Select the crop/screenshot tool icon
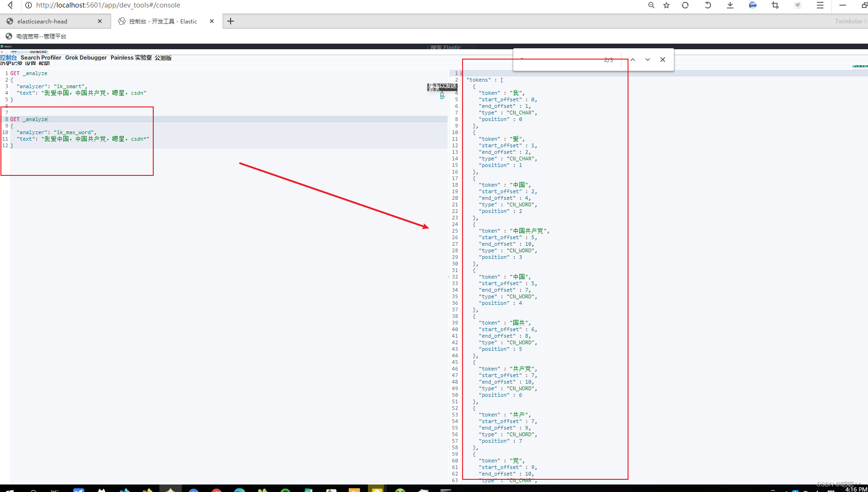Viewport: 868px width, 492px height. [775, 5]
